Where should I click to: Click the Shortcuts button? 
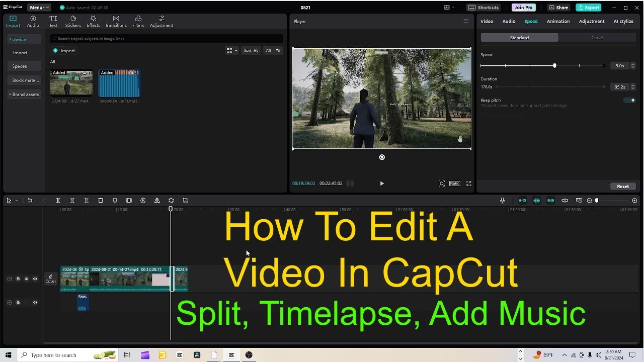click(485, 8)
